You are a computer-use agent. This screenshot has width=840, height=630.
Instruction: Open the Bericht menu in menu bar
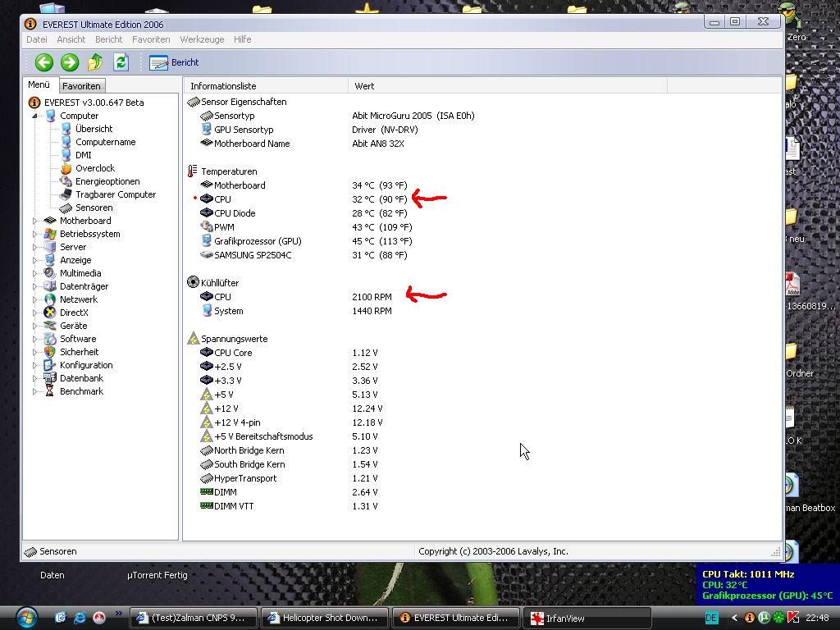tap(109, 39)
